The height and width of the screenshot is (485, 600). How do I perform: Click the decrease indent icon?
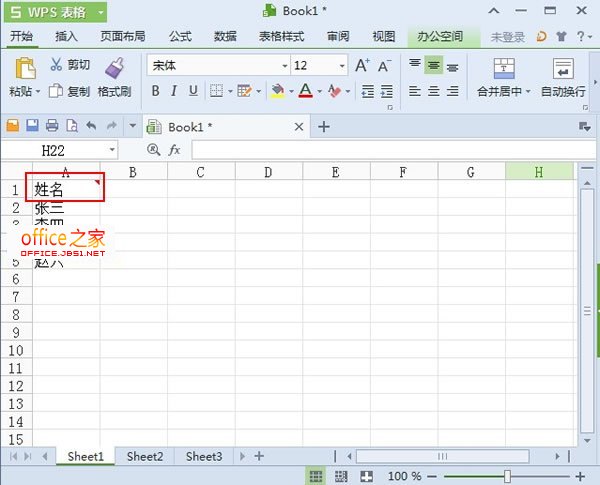click(x=368, y=91)
